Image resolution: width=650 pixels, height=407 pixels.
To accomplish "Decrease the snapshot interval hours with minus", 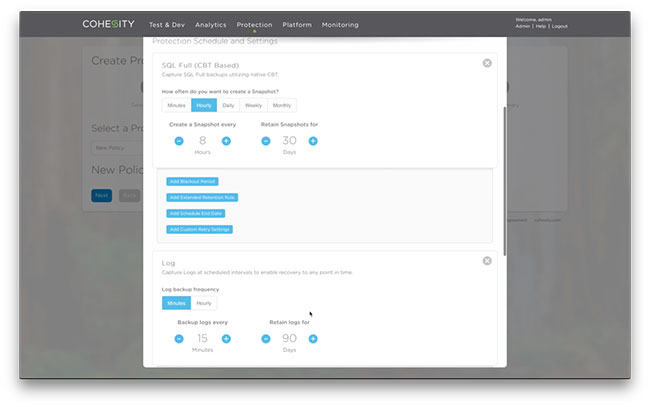I will point(179,141).
